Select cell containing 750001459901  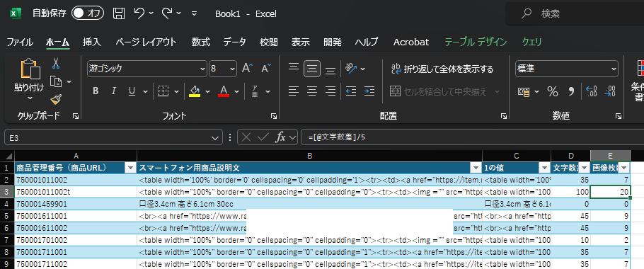point(76,204)
